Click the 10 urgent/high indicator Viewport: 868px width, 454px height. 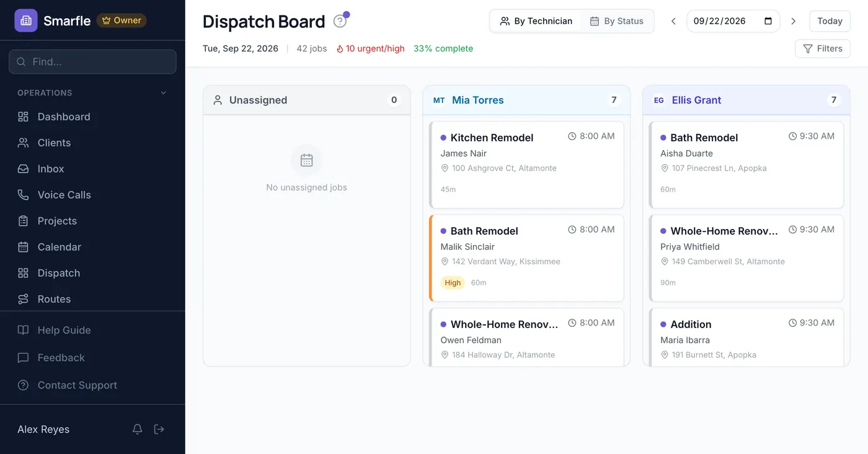point(370,48)
